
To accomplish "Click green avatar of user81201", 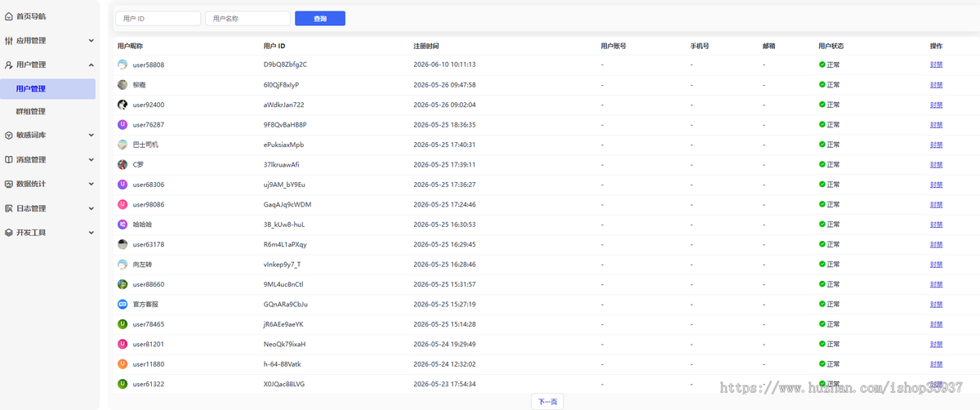I will click(122, 345).
